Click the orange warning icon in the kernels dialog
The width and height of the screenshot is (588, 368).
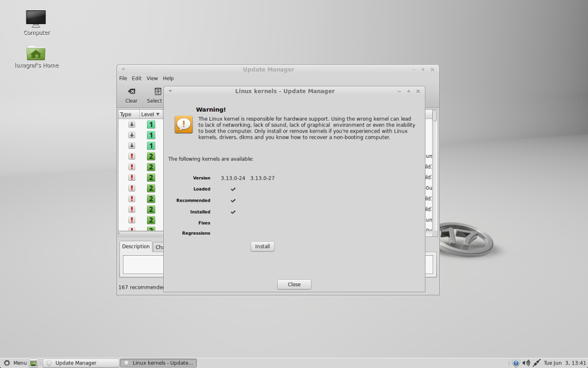[x=183, y=124]
